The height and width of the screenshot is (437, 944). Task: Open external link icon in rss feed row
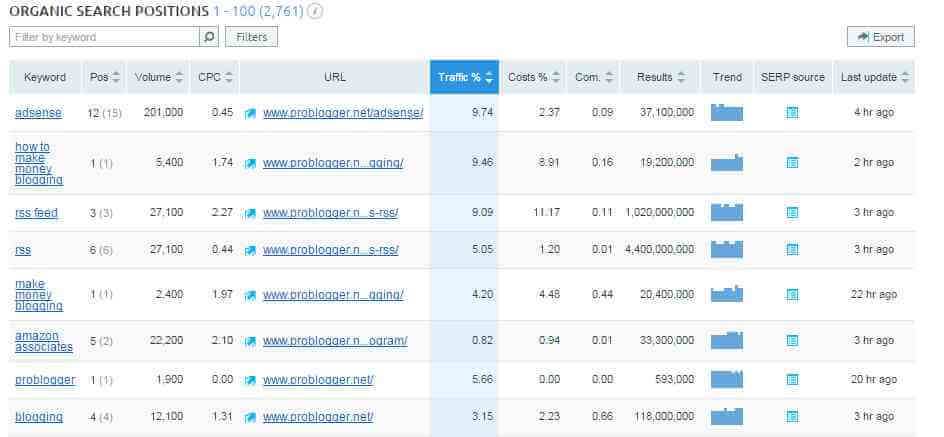pos(250,213)
